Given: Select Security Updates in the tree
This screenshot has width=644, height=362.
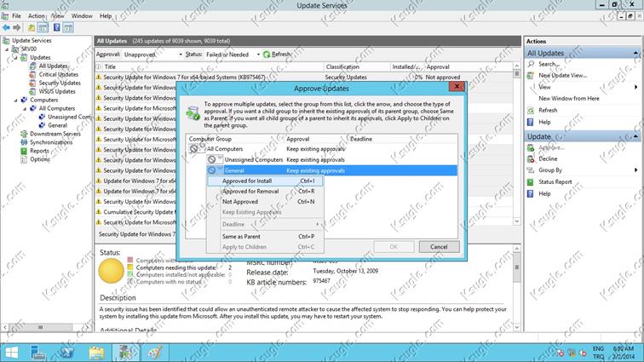Looking at the screenshot, I should pos(60,83).
